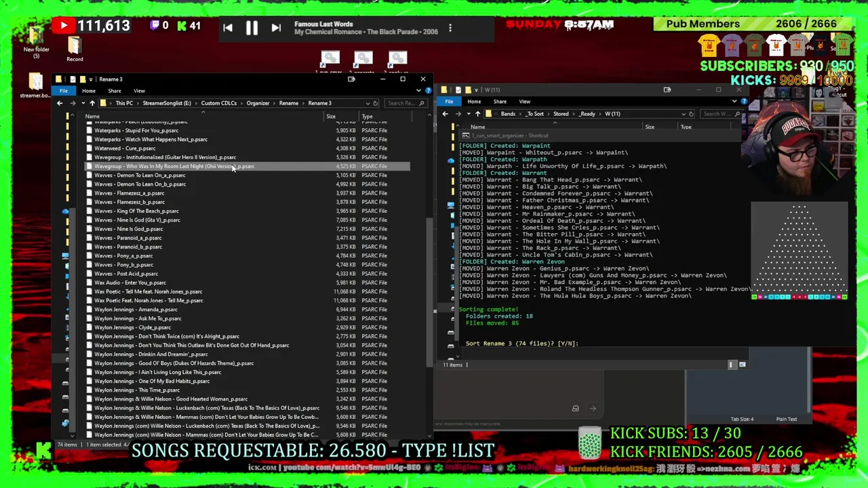This screenshot has width=868, height=488.
Task: Expand the ribbon in Rename 3 window
Action: (x=419, y=90)
